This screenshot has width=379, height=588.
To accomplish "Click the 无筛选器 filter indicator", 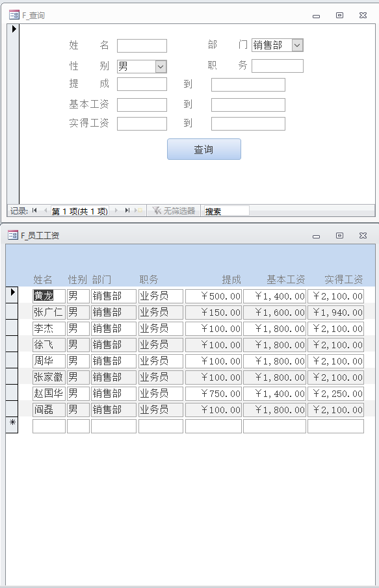I will [x=174, y=211].
